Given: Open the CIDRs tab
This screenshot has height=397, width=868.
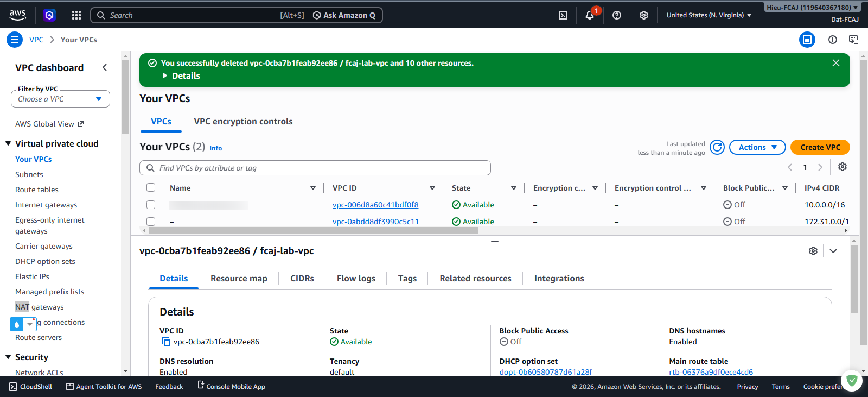Looking at the screenshot, I should point(302,279).
